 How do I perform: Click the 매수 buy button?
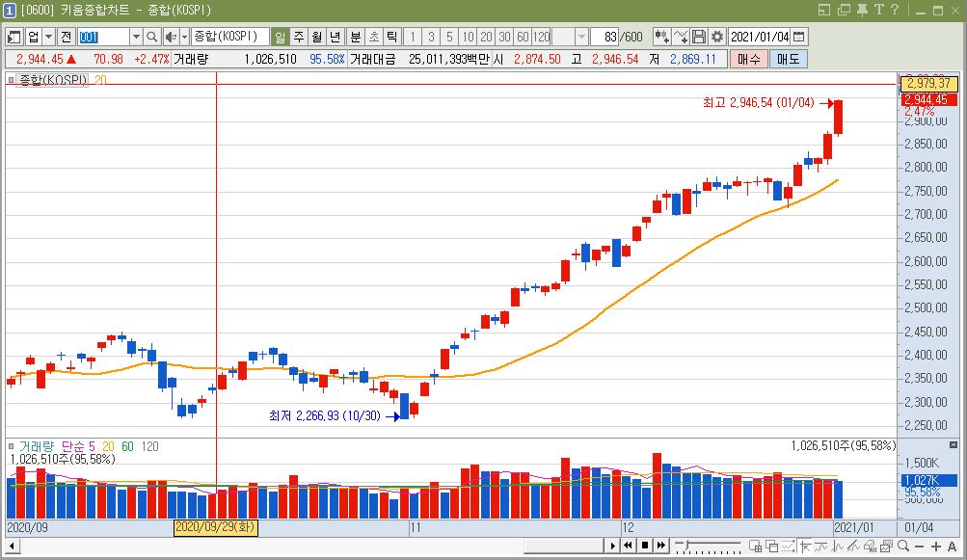(749, 59)
